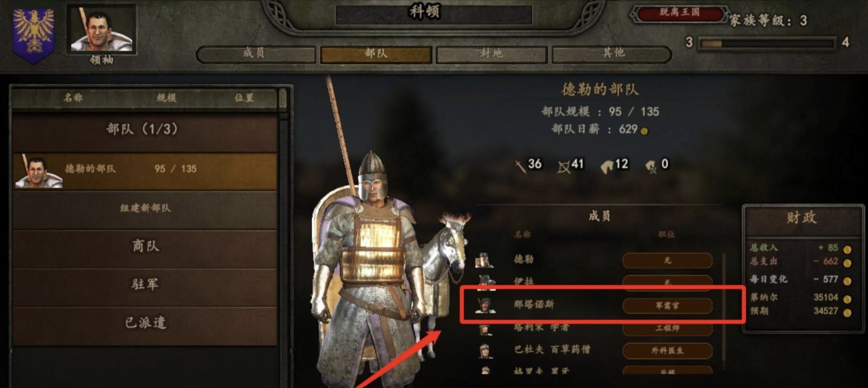Click the cavalry horse icon showing 12
Viewport: 868px width, 388px height.
pos(607,165)
